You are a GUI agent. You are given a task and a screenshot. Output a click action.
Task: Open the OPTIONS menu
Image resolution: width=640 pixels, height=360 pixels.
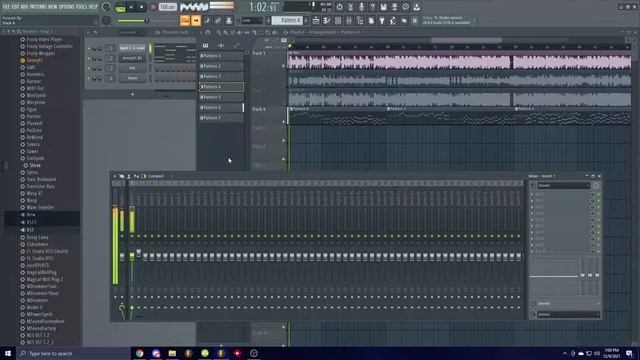[67, 7]
